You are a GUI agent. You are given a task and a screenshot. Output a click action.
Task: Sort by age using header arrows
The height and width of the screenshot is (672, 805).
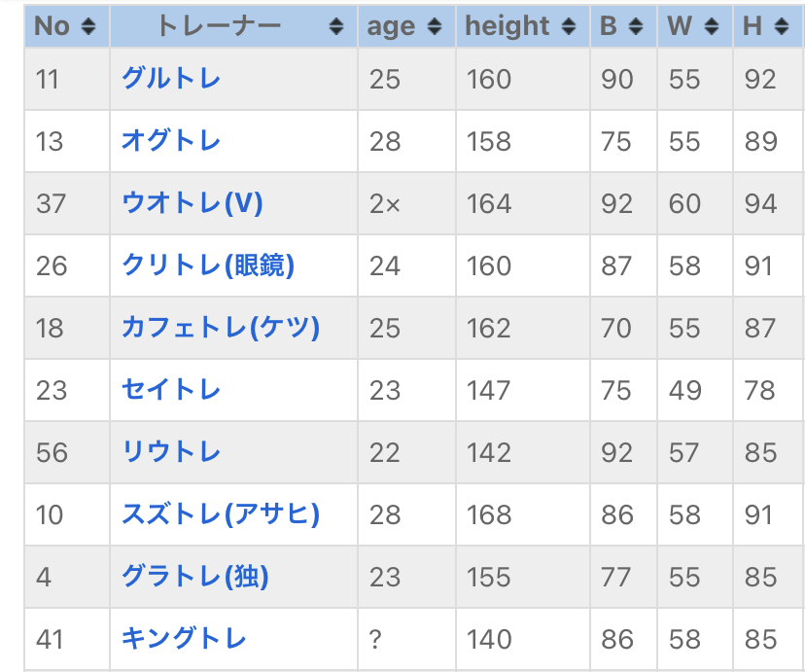coord(434,27)
